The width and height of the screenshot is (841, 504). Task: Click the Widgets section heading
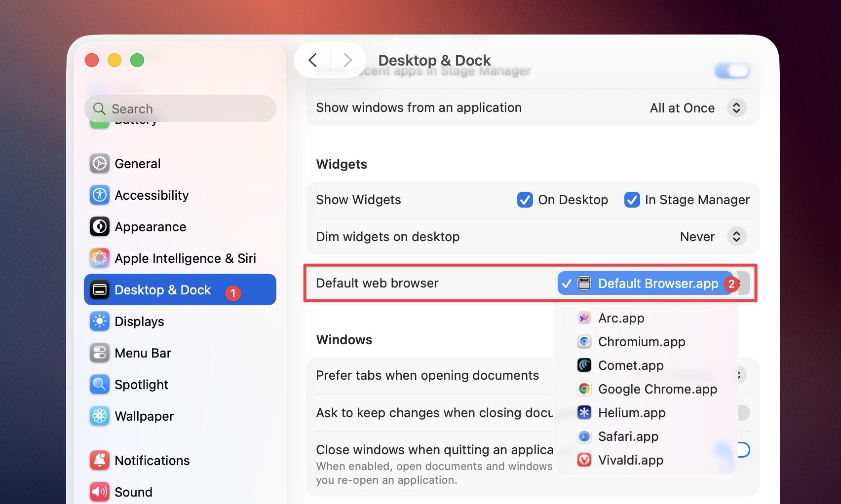coord(342,164)
